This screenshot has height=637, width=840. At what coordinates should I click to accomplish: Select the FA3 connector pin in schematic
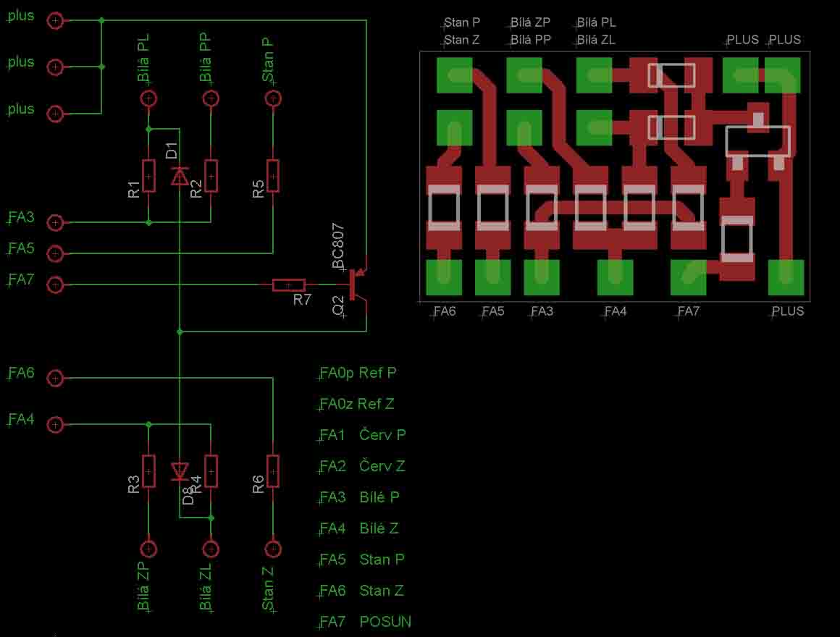click(55, 222)
